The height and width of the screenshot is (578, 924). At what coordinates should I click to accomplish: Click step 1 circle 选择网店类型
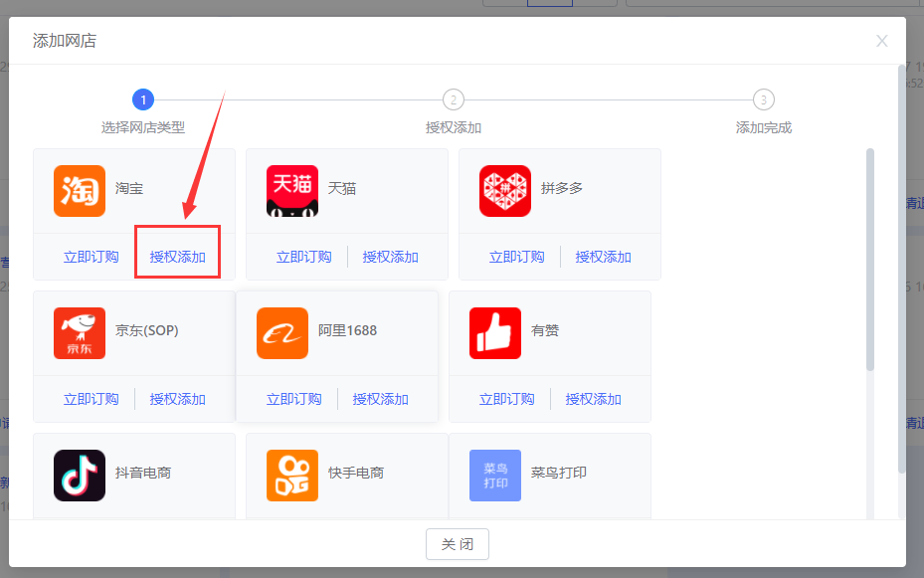(x=143, y=99)
